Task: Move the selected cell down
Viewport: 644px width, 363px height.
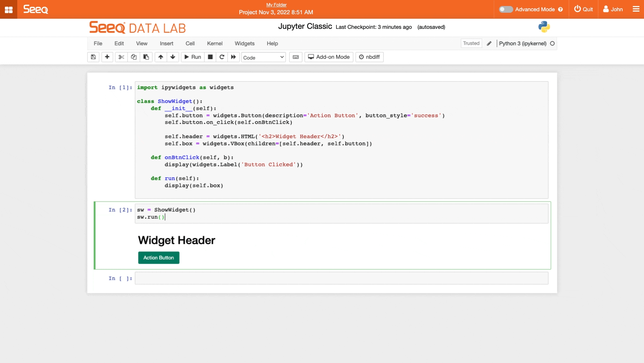Action: pos(173,57)
